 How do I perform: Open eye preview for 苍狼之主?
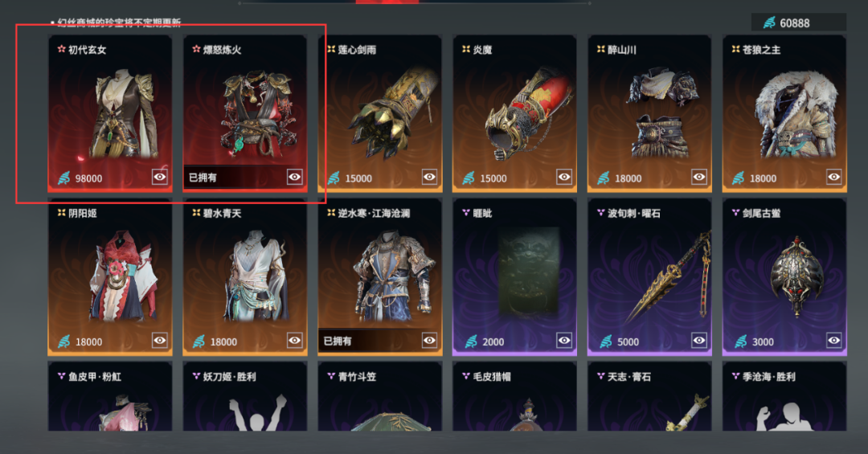pos(834,177)
